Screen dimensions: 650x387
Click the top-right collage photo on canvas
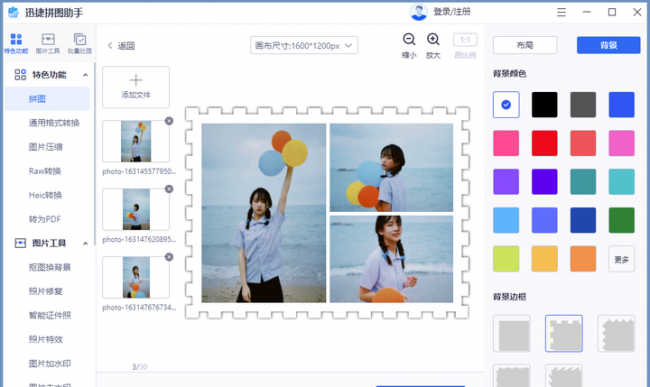click(x=391, y=167)
